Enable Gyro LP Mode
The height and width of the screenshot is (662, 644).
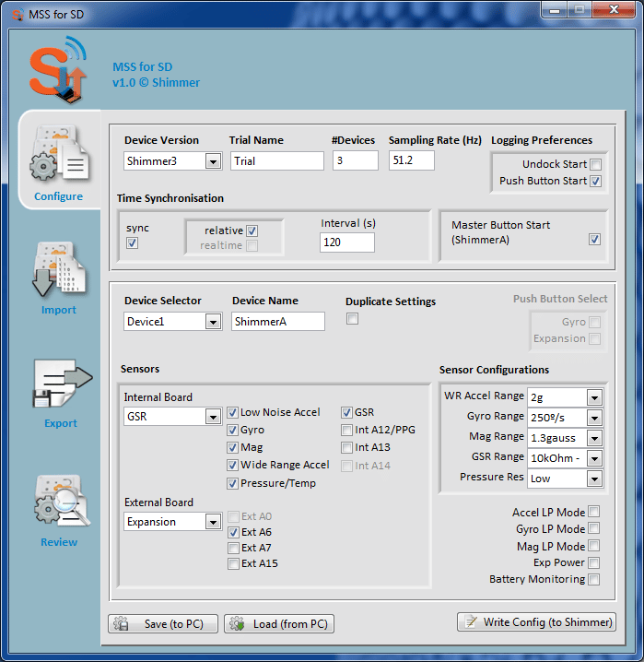(594, 528)
